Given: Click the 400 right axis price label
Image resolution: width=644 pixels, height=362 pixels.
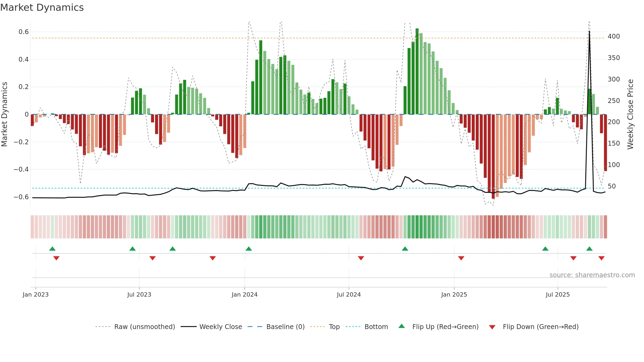Looking at the screenshot, I should click(614, 36).
